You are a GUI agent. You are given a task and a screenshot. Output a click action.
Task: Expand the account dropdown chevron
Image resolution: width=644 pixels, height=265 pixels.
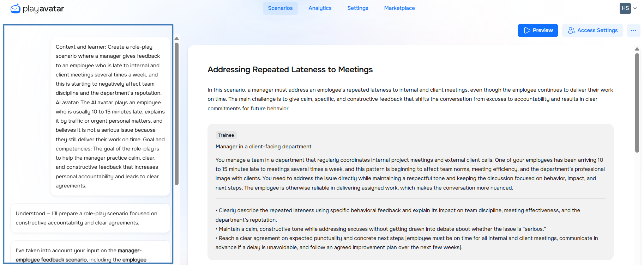(x=635, y=8)
